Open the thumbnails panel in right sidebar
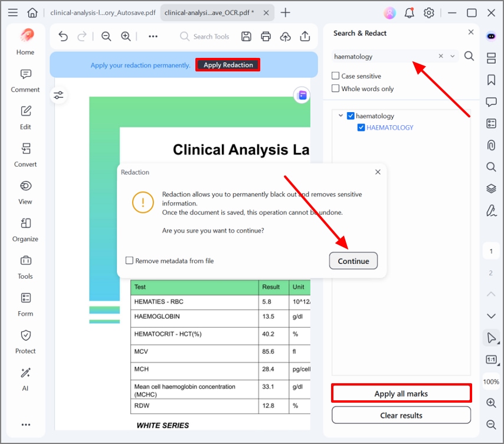 (491, 58)
